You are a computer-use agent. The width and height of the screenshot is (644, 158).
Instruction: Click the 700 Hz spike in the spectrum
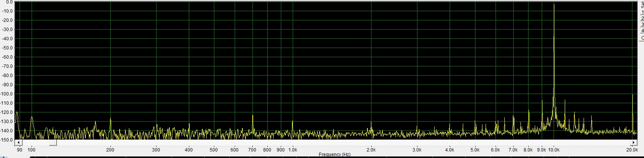tap(253, 116)
